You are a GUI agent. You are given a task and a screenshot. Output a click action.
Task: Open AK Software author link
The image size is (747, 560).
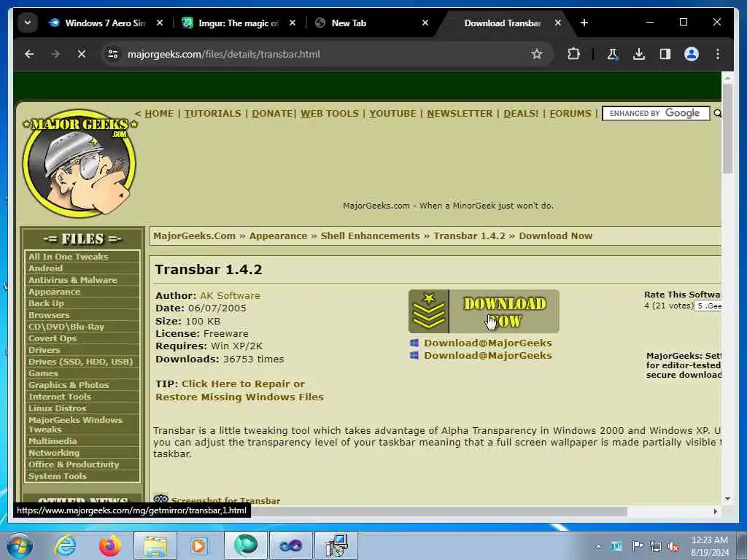230,295
